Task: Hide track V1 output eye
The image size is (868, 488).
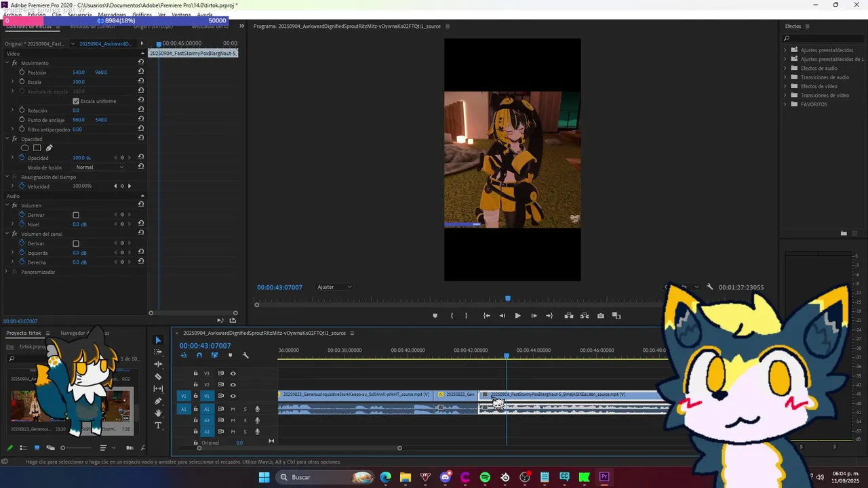Action: pos(233,396)
